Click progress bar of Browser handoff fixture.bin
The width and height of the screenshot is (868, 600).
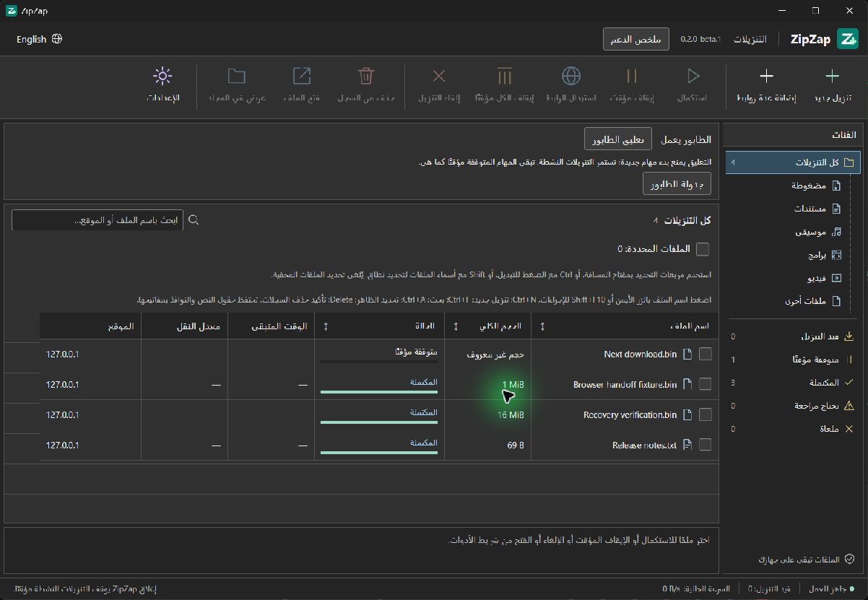[x=379, y=391]
